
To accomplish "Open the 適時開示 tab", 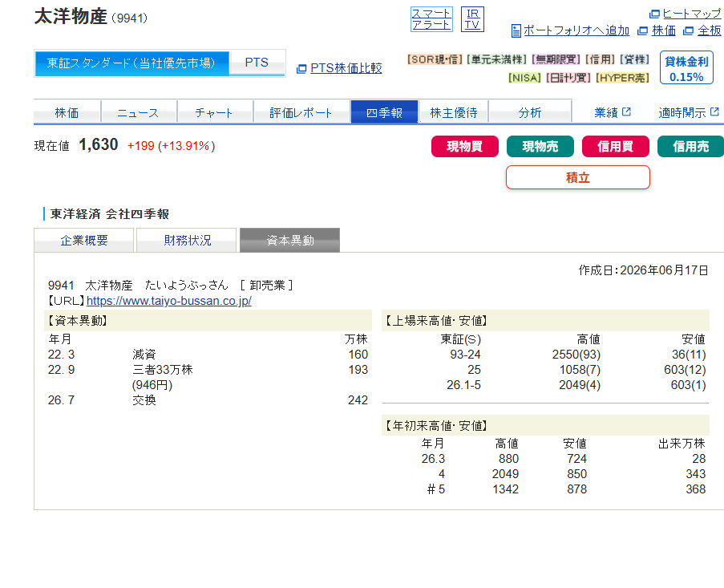I will [689, 112].
